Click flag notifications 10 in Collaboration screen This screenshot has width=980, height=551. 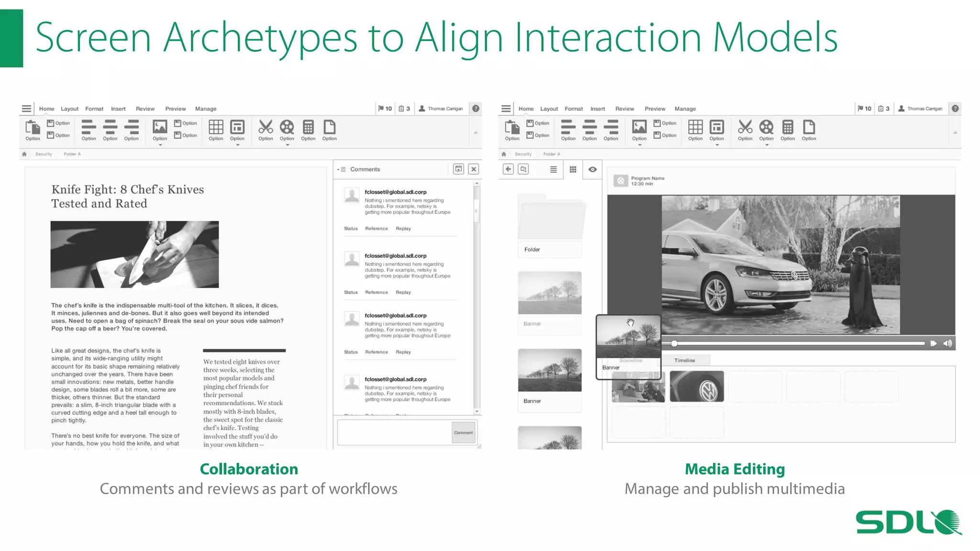tap(385, 109)
